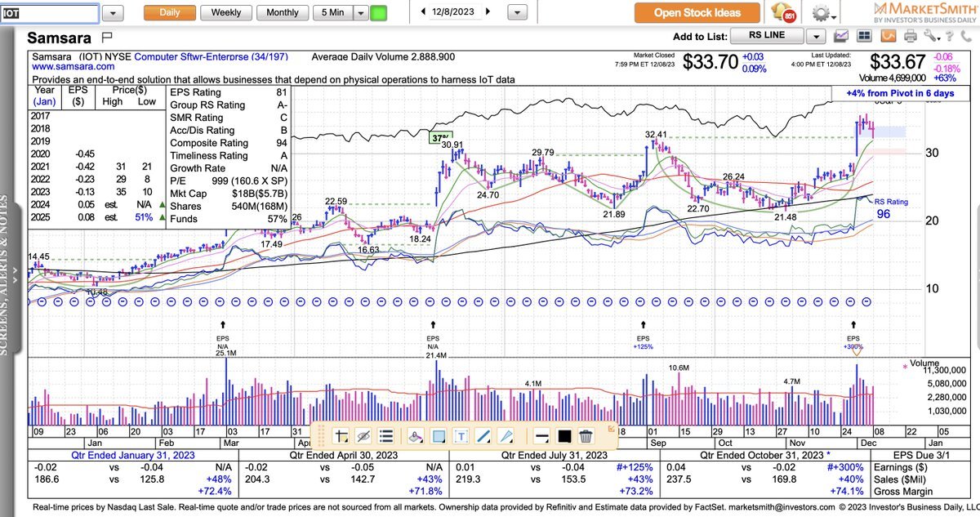Image resolution: width=980 pixels, height=517 pixels.
Task: Open line thickness selector in toolbar
Action: [541, 436]
